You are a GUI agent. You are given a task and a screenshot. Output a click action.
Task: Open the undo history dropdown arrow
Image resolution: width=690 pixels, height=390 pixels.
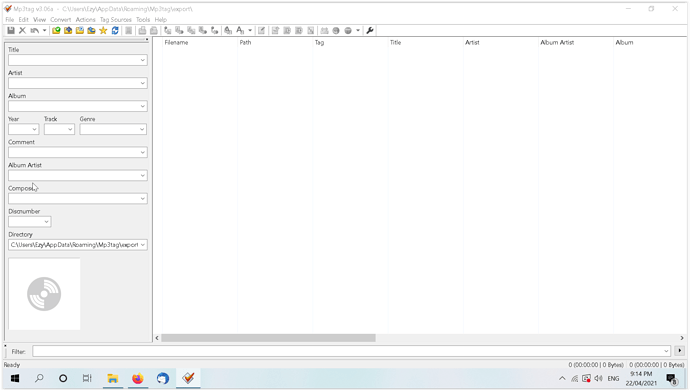tap(44, 30)
